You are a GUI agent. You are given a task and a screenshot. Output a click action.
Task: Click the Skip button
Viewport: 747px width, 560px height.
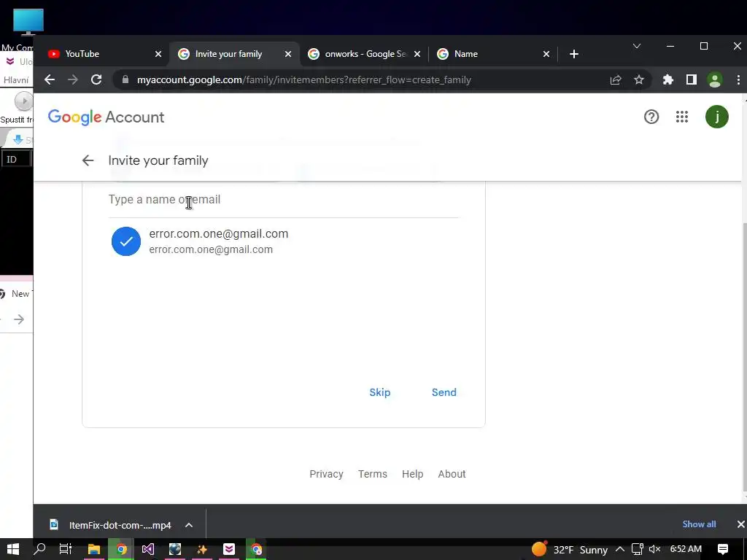pos(379,392)
